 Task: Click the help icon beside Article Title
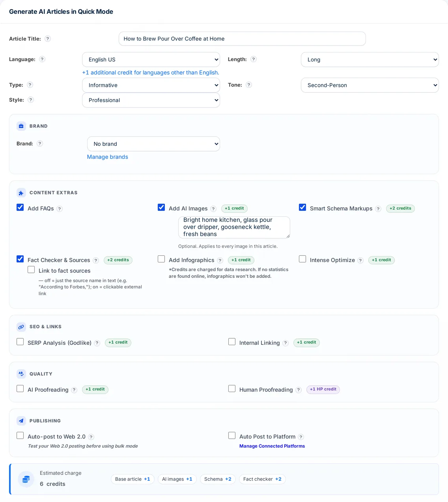click(x=48, y=39)
